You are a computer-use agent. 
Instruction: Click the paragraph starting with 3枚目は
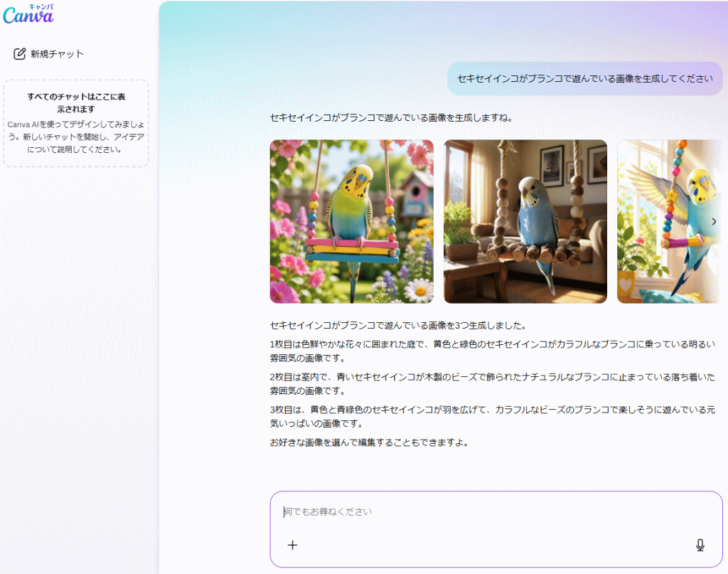[x=493, y=417]
